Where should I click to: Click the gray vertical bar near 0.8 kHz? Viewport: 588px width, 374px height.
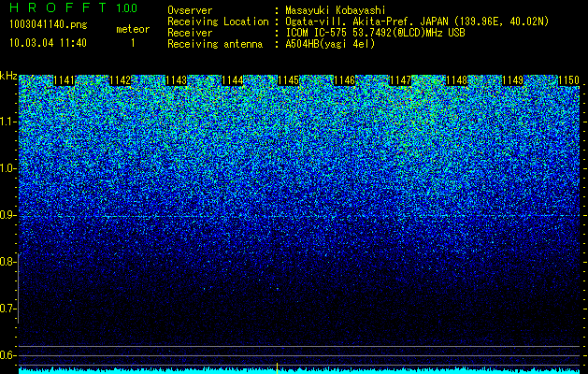pos(18,288)
